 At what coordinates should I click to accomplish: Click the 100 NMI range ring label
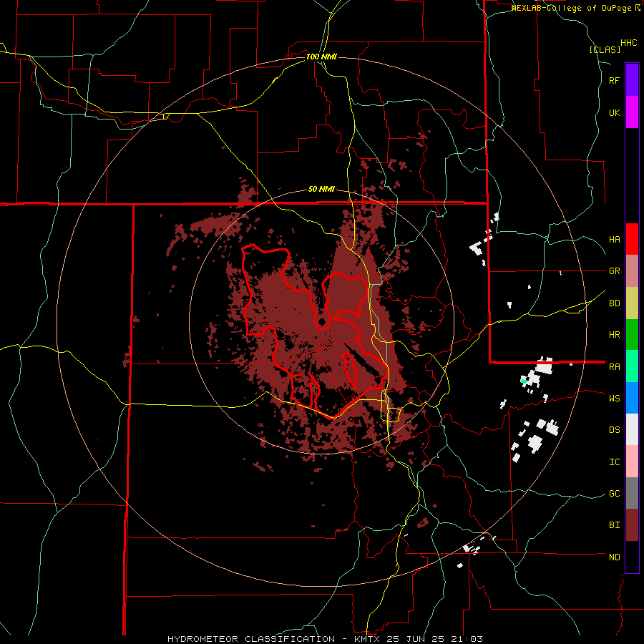coord(321,57)
